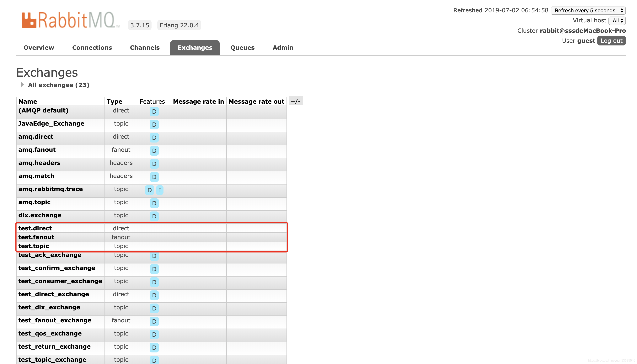Click the D durable badge for amq.direct
Viewport: 637px width, 364px height.
154,138
